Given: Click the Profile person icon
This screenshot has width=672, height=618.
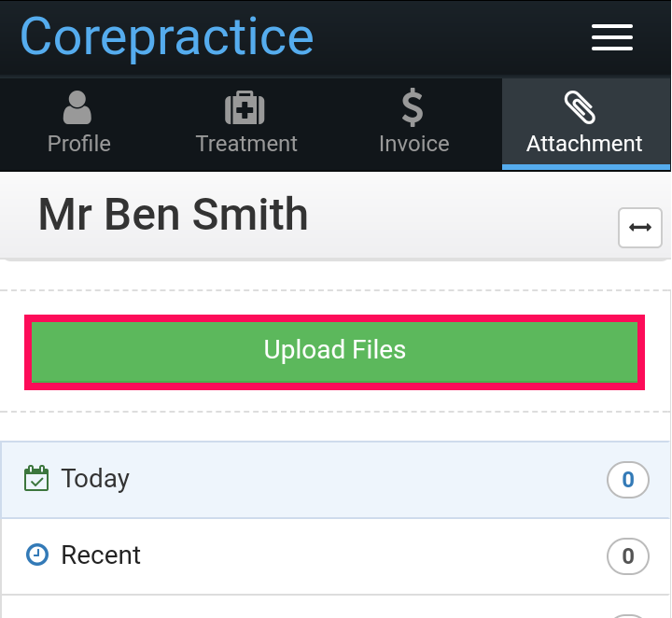Looking at the screenshot, I should tap(77, 107).
